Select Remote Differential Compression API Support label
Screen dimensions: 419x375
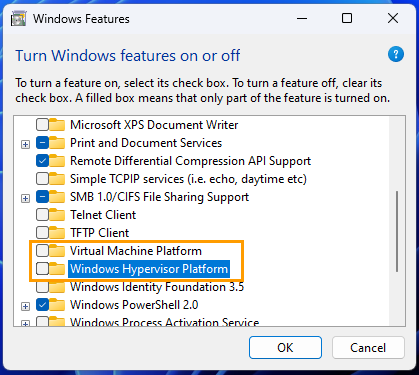coord(190,161)
